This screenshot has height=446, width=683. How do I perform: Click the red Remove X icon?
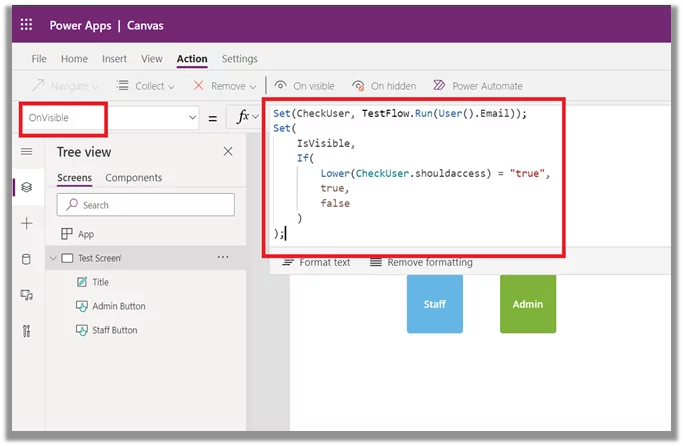[x=199, y=85]
